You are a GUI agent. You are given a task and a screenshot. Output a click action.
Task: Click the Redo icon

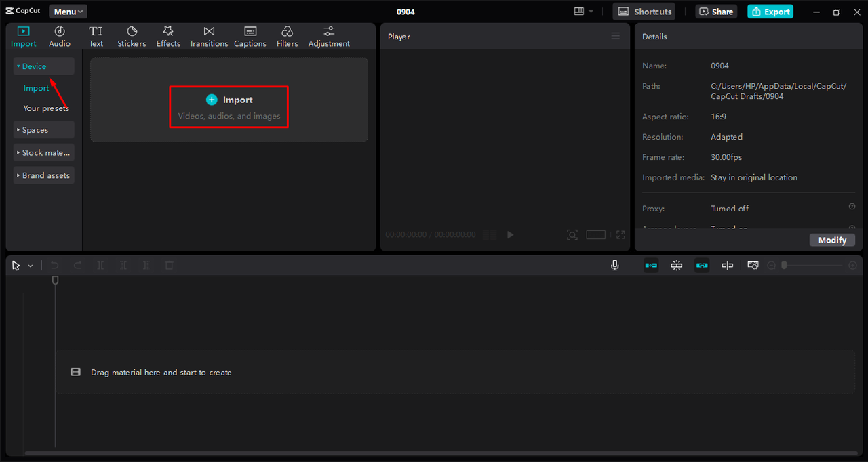click(x=77, y=266)
